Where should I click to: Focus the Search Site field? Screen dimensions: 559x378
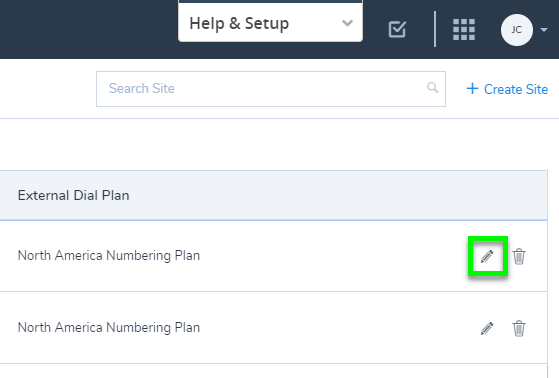(271, 89)
